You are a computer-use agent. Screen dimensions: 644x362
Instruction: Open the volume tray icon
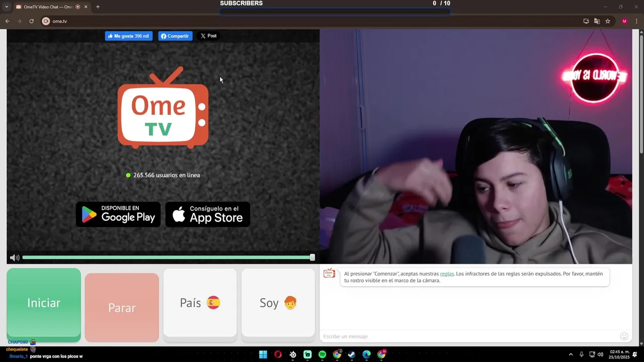coord(600,354)
